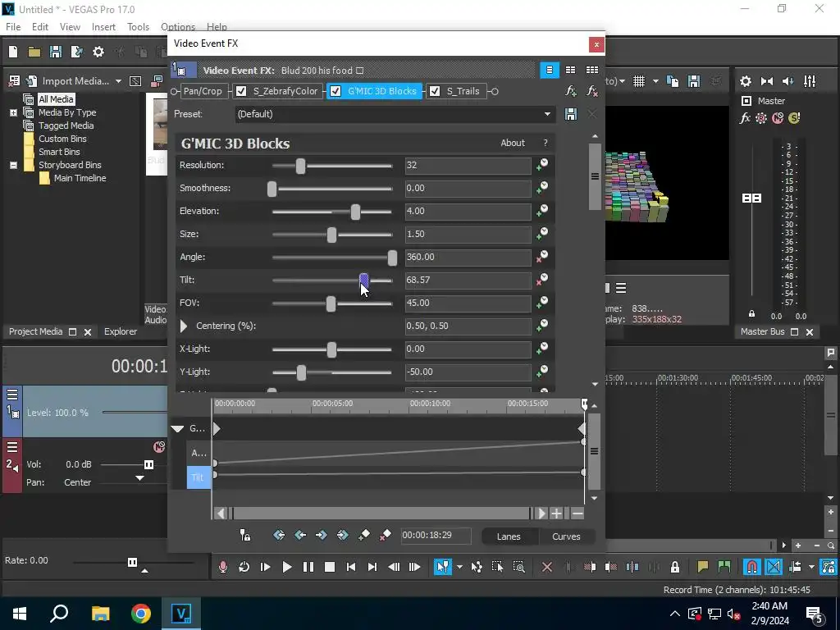Click Go to Start transport button
This screenshot has height=630, width=840.
coord(351,567)
